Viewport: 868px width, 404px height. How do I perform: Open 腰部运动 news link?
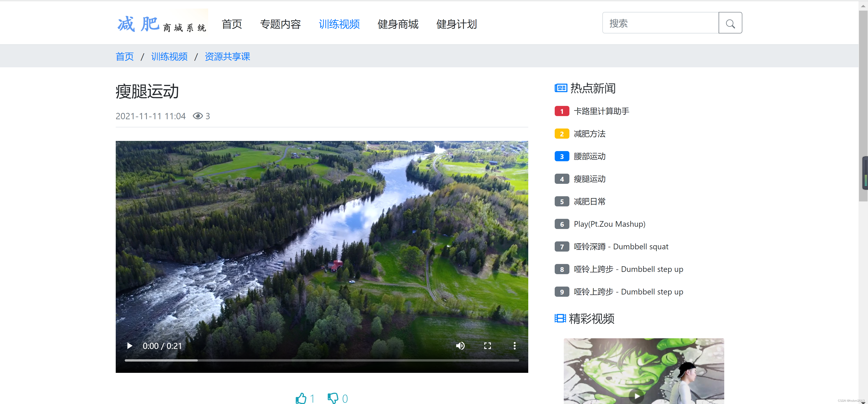[x=590, y=156]
